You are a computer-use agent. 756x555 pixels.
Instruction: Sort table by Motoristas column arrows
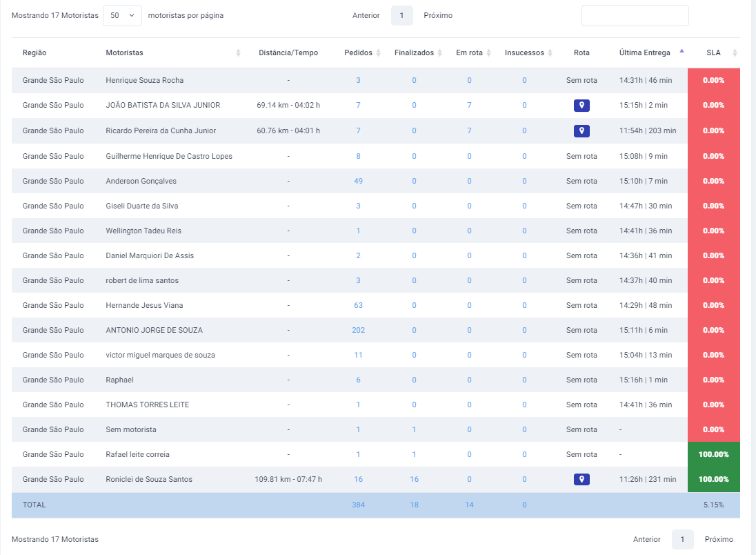tap(238, 52)
